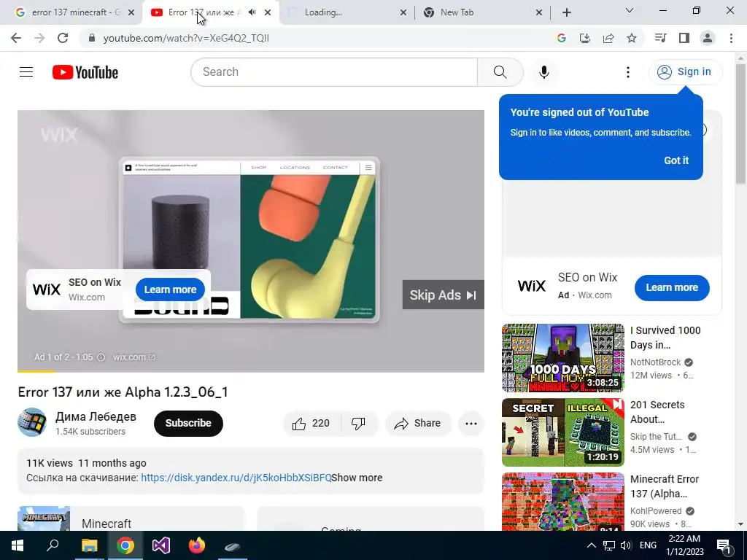Reload the YouTube page
The height and width of the screenshot is (560, 747).
63,38
